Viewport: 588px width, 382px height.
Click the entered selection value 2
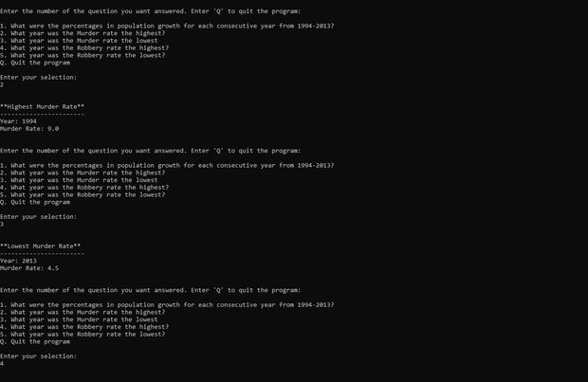tap(2, 84)
